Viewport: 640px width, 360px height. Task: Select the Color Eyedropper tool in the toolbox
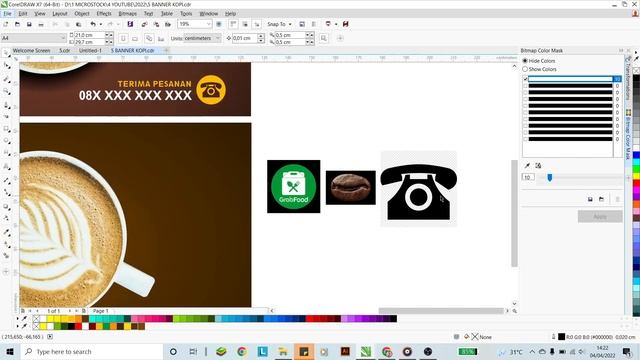tap(6, 232)
